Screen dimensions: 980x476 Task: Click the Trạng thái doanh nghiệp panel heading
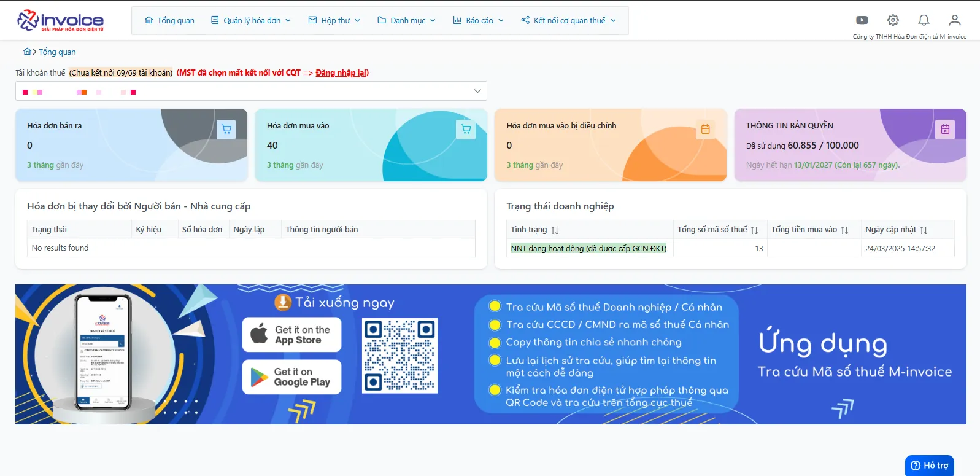pyautogui.click(x=560, y=206)
